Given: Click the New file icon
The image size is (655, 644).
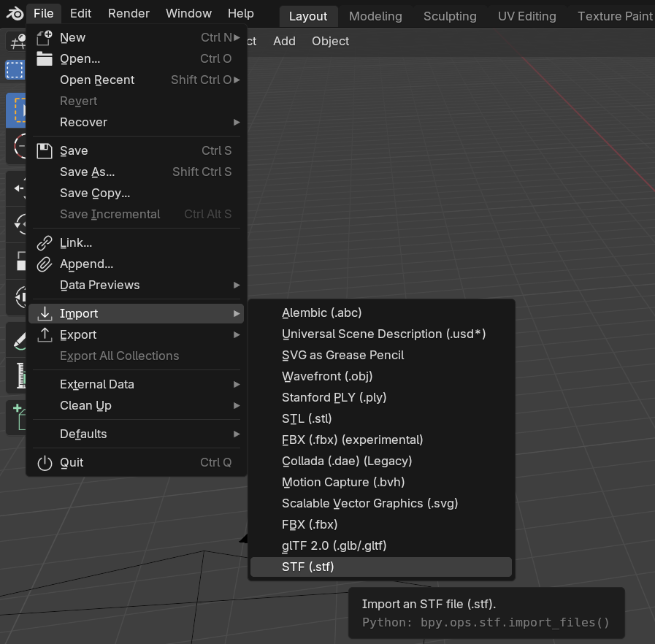Looking at the screenshot, I should [45, 37].
